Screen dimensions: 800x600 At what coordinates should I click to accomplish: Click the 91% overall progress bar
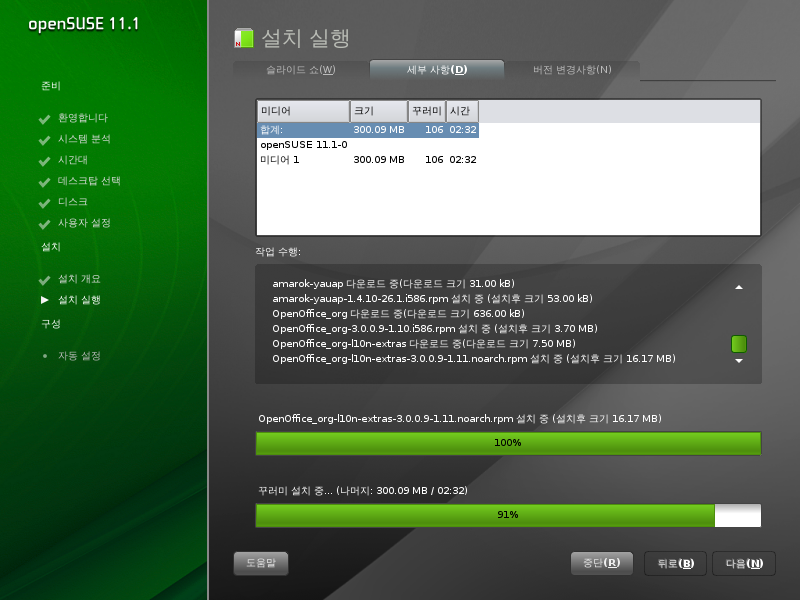pos(508,515)
